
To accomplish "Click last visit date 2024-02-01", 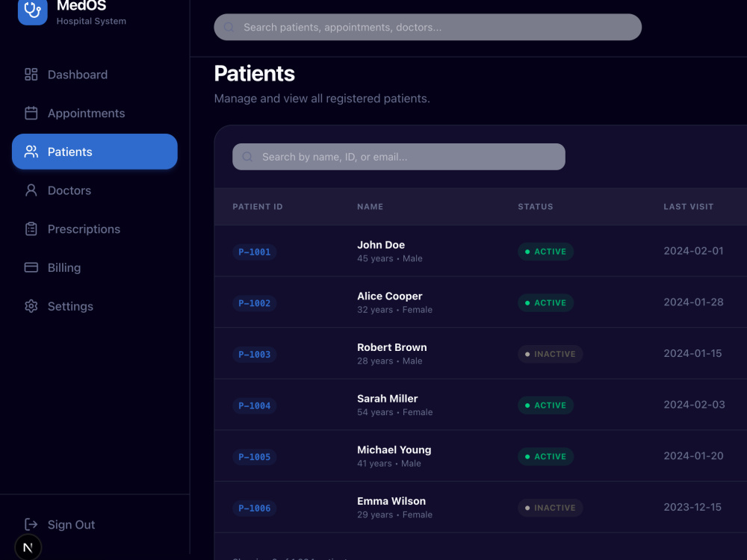I will pos(694,251).
